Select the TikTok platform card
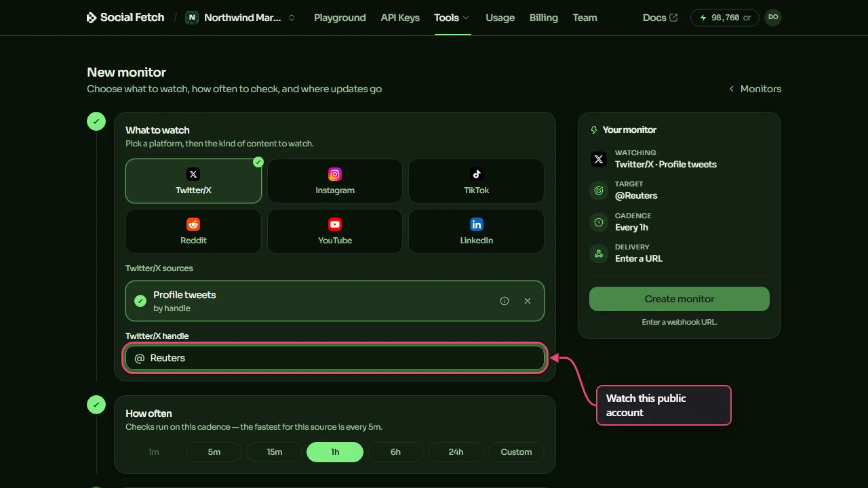This screenshot has height=488, width=868. tap(476, 181)
